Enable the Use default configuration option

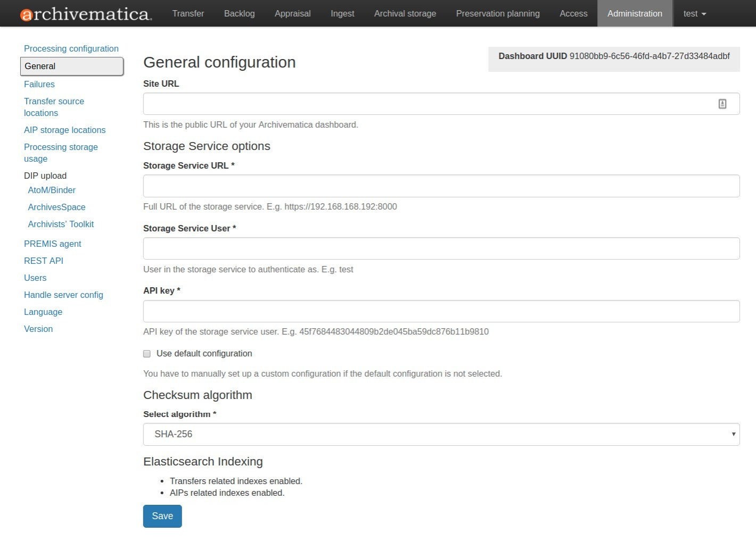click(146, 354)
